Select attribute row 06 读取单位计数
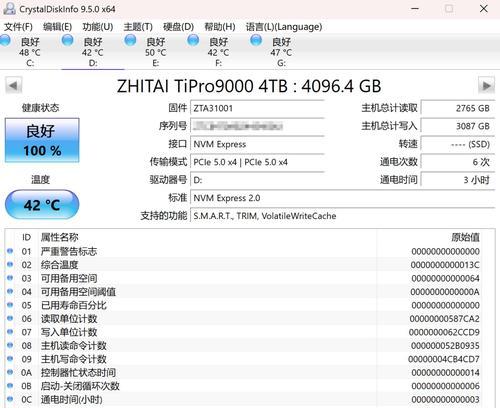500x408 pixels. (x=243, y=319)
